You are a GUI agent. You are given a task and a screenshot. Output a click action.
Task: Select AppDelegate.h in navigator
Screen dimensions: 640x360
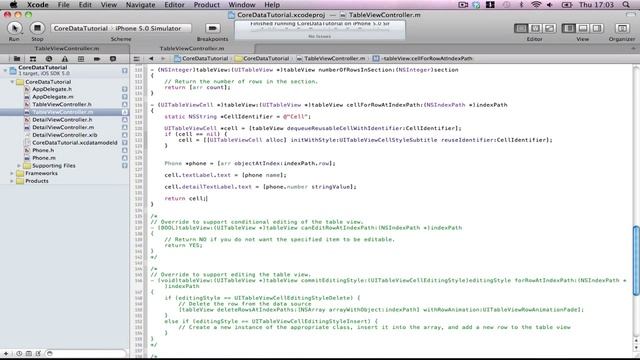pos(52,89)
